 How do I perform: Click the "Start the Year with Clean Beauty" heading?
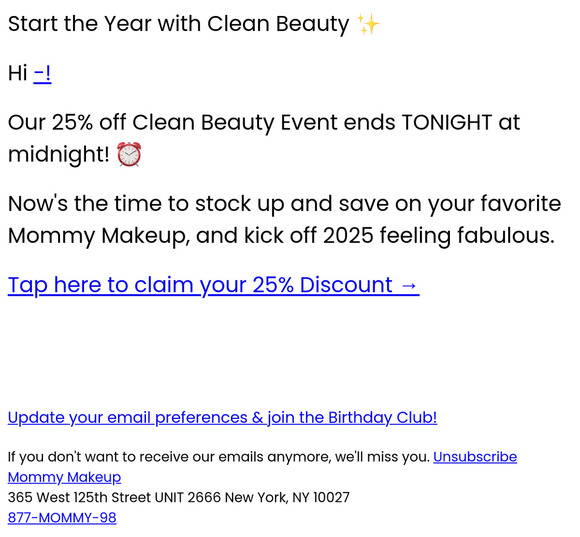coord(178,24)
